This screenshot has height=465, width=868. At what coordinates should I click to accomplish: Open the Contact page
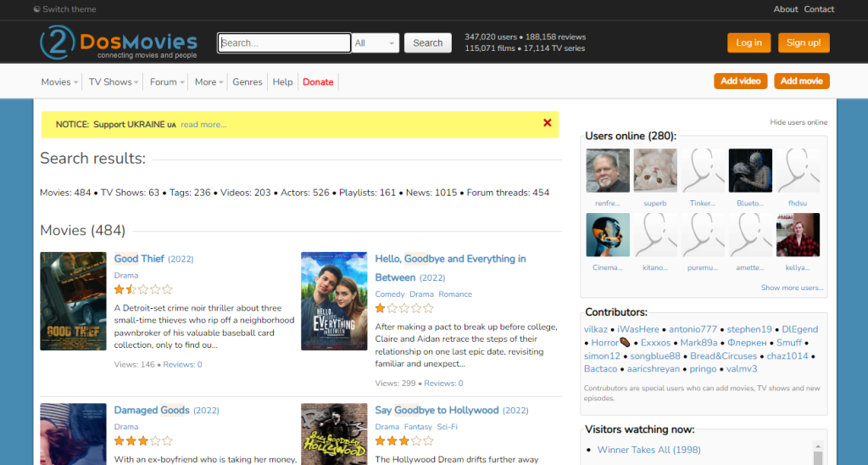820,8
